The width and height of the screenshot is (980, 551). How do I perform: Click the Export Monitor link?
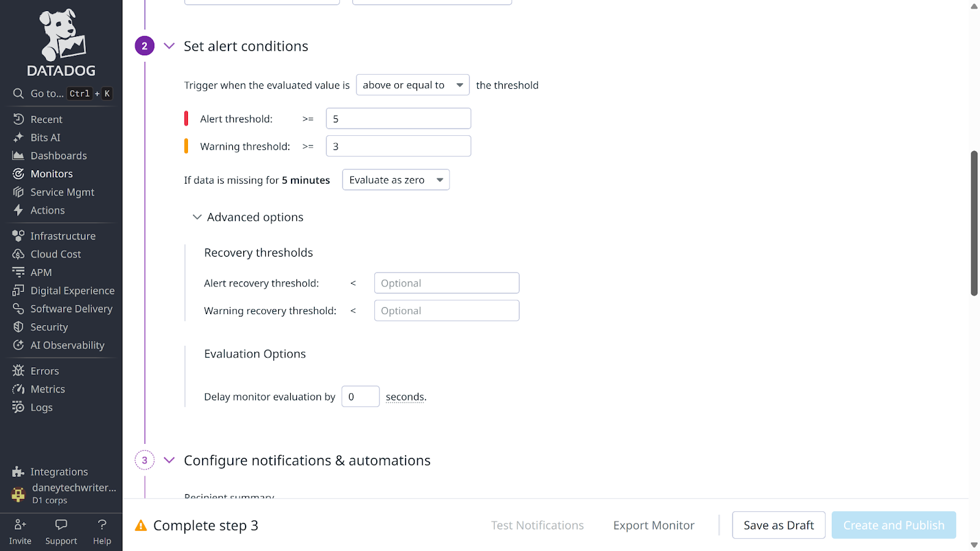(x=654, y=525)
